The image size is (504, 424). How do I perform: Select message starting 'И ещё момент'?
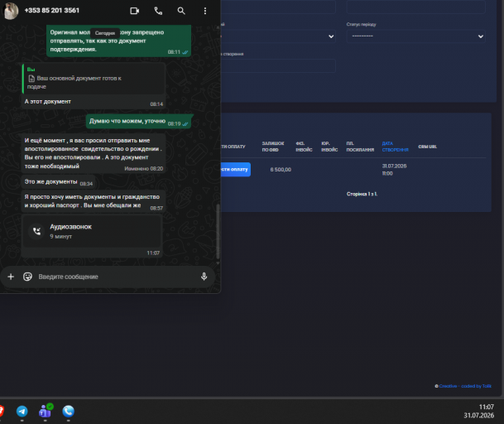(x=94, y=153)
